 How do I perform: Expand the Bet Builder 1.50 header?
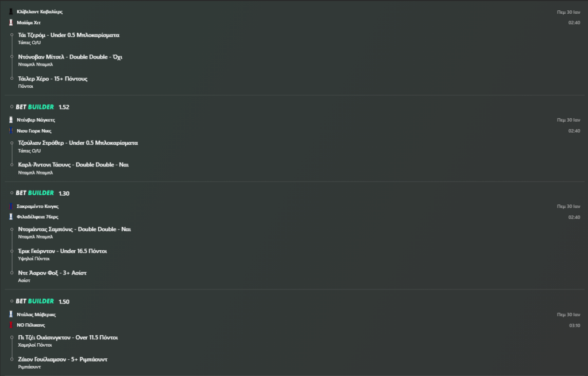(x=42, y=301)
